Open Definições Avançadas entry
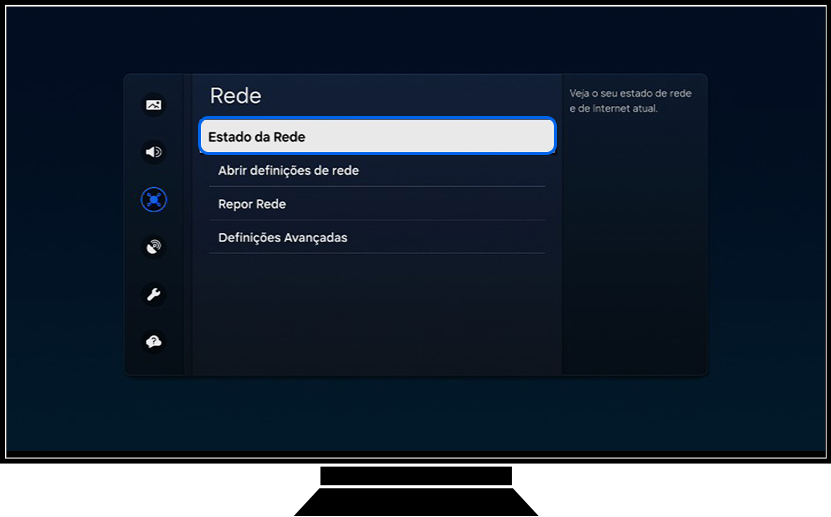The width and height of the screenshot is (831, 517). [x=377, y=237]
